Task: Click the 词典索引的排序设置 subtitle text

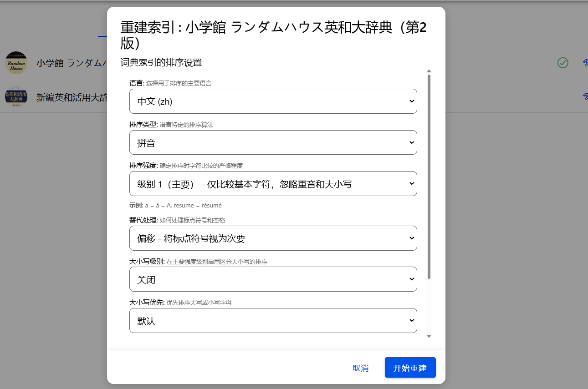Action: point(161,63)
